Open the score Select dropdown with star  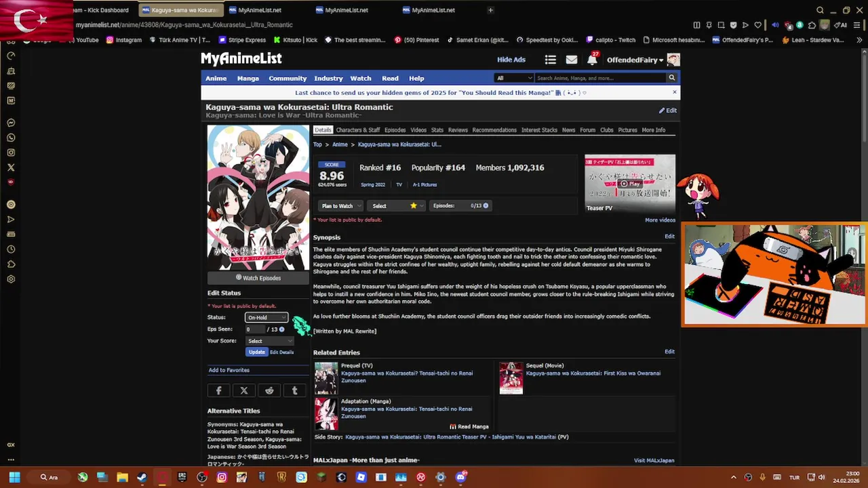pyautogui.click(x=397, y=205)
